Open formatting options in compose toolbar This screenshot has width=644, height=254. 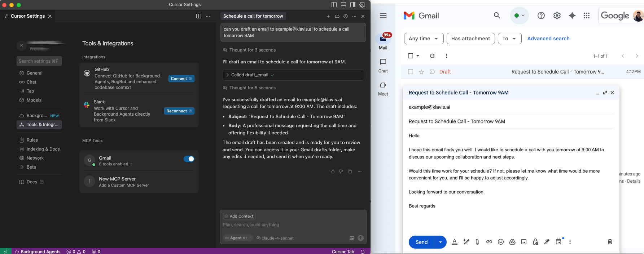(455, 242)
